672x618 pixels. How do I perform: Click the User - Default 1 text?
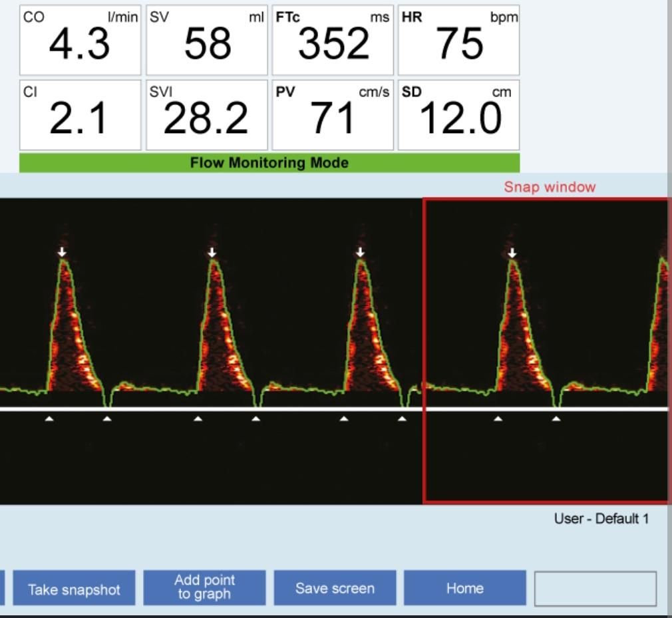pos(601,519)
